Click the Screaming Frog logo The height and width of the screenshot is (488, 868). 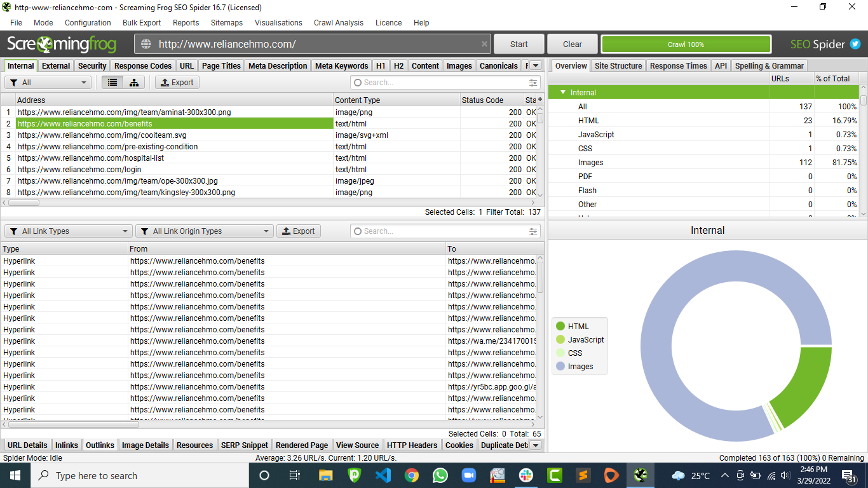pos(62,44)
